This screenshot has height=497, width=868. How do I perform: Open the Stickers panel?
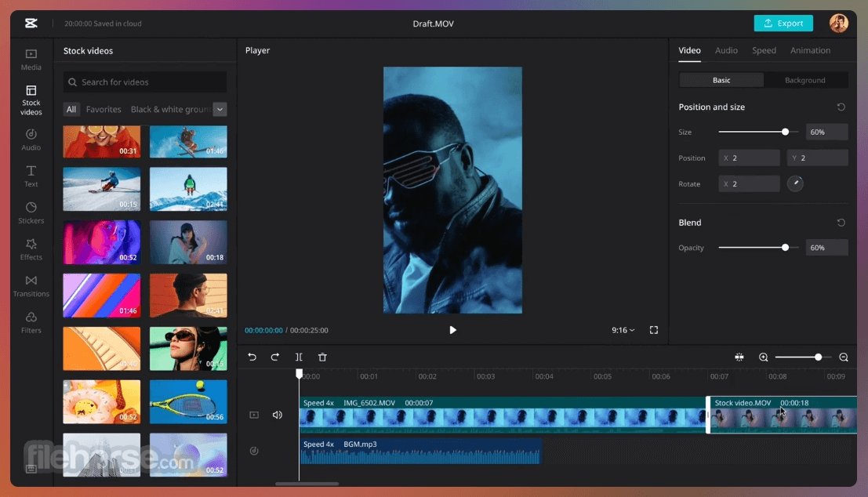(x=31, y=212)
